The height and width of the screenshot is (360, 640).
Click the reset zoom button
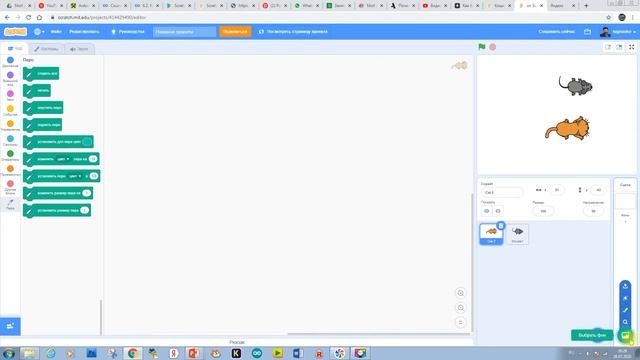point(460,322)
